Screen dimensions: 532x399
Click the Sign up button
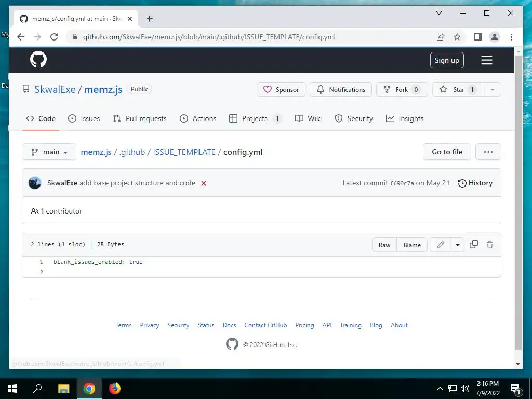click(x=447, y=60)
